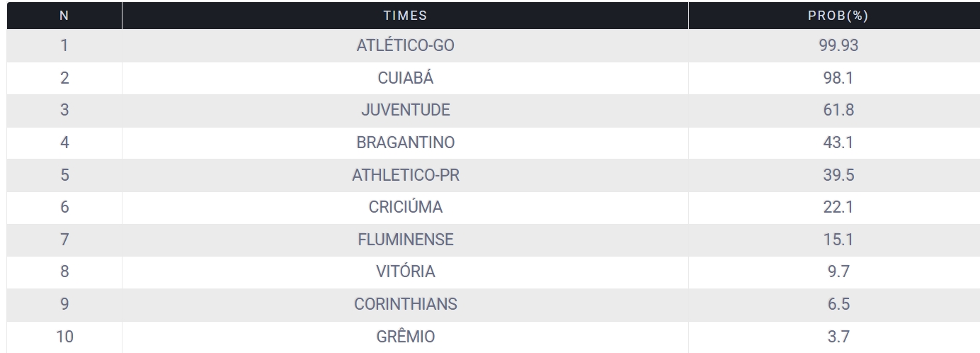Click the 99.93 probability value
980x353 pixels.
tap(838, 45)
